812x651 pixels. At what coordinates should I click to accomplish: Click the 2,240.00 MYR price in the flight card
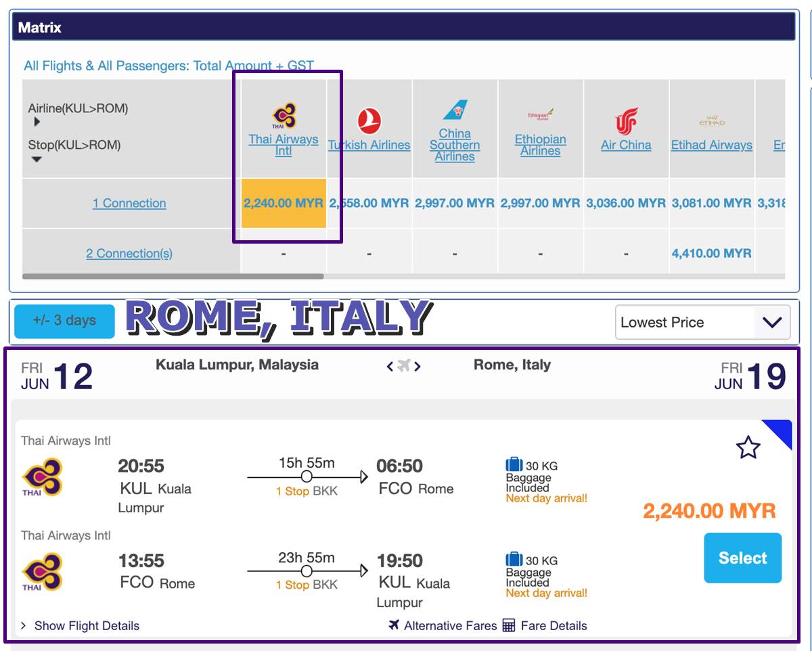(x=709, y=510)
